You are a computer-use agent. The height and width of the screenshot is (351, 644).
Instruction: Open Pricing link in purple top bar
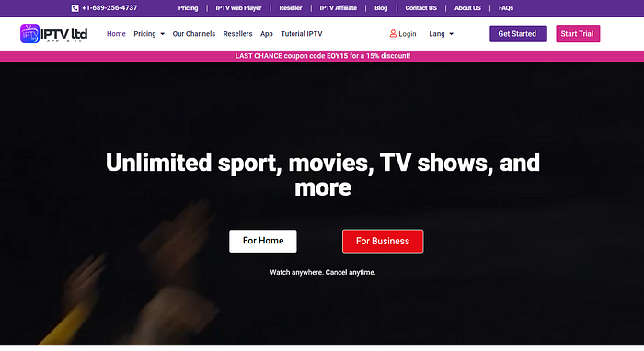click(188, 8)
